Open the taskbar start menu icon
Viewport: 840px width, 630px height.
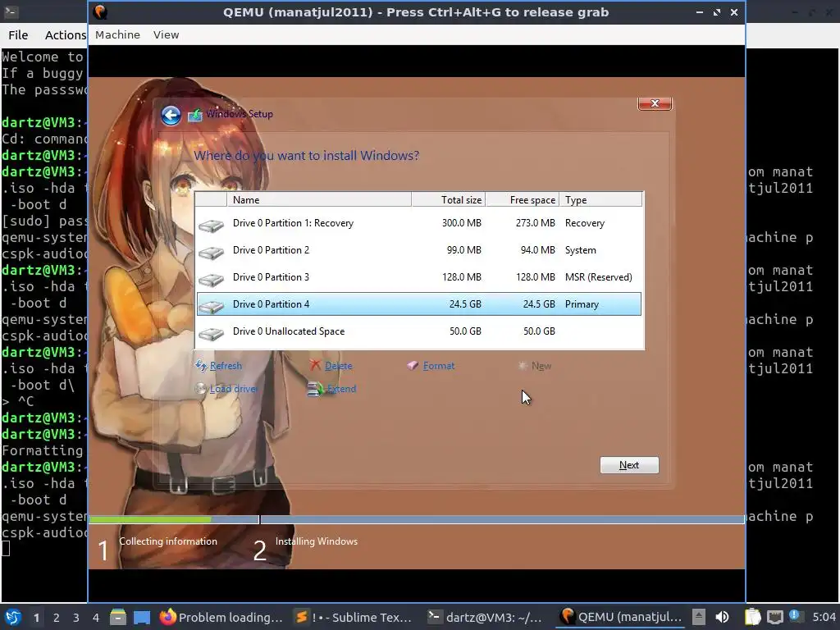pyautogui.click(x=13, y=617)
